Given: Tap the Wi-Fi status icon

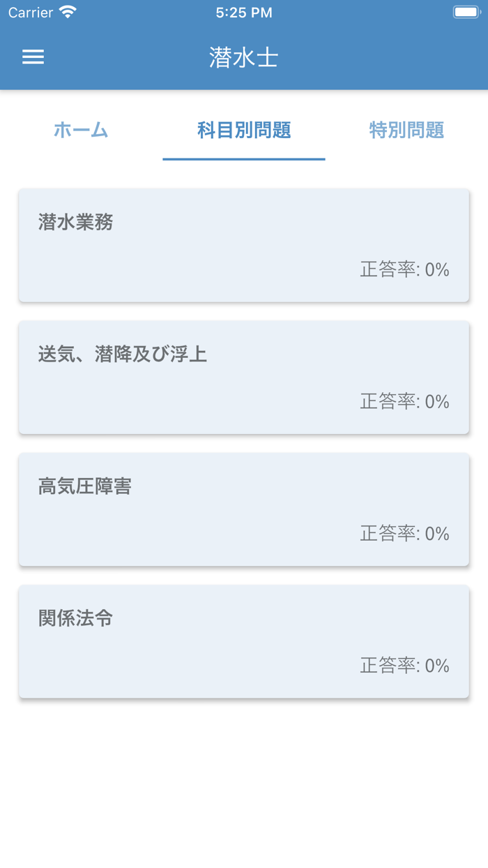Looking at the screenshot, I should (x=67, y=12).
